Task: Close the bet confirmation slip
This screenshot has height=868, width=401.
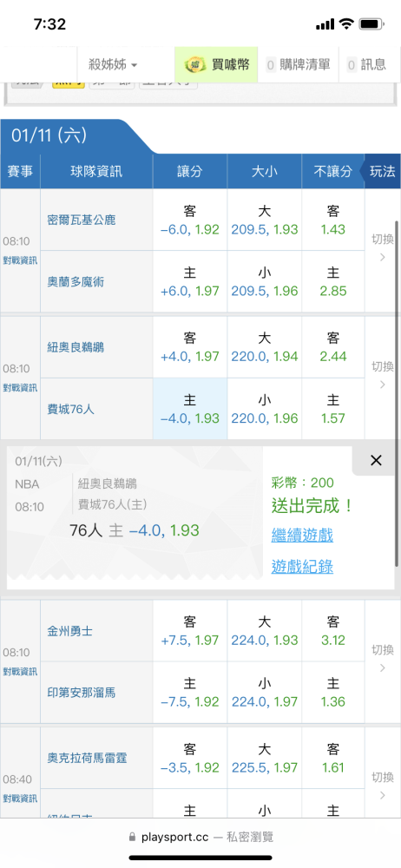Action: [x=376, y=460]
